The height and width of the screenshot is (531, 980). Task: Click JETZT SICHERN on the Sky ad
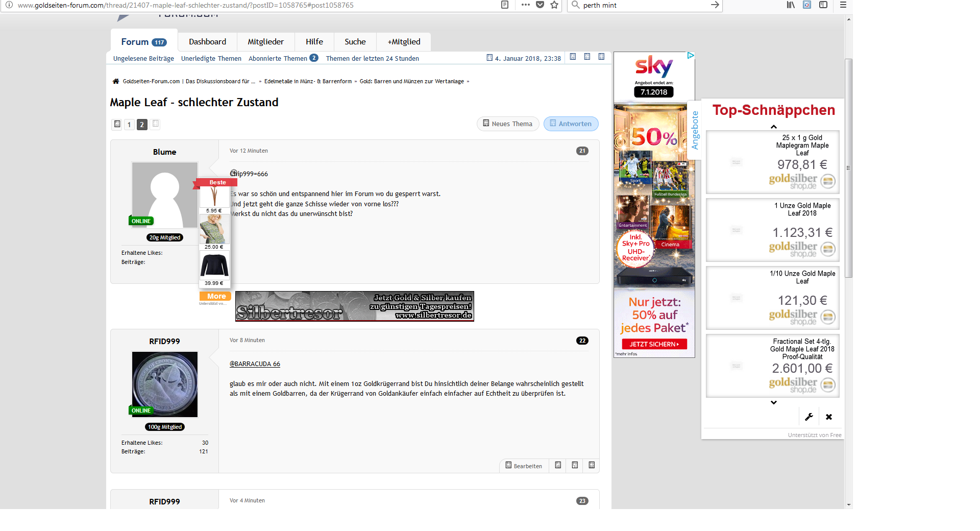[x=654, y=345]
